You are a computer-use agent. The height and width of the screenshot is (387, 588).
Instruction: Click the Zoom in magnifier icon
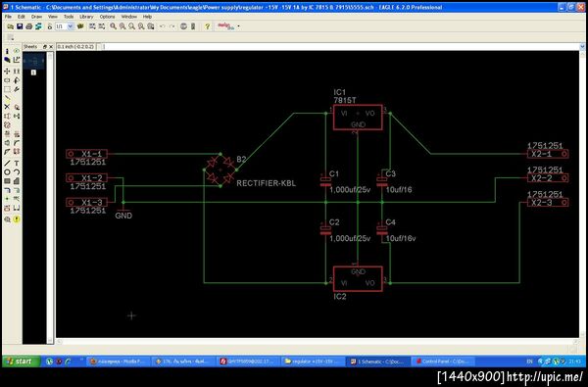[x=122, y=26]
